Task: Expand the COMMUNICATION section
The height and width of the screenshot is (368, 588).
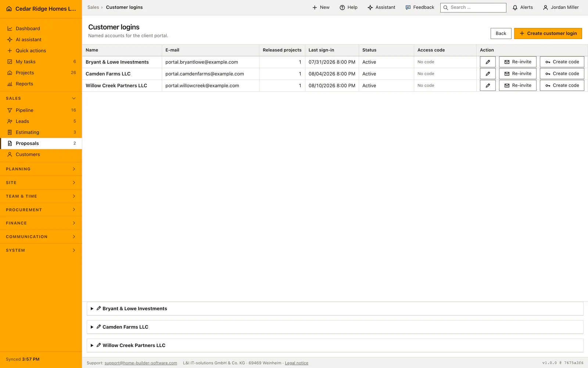Action: [x=41, y=237]
